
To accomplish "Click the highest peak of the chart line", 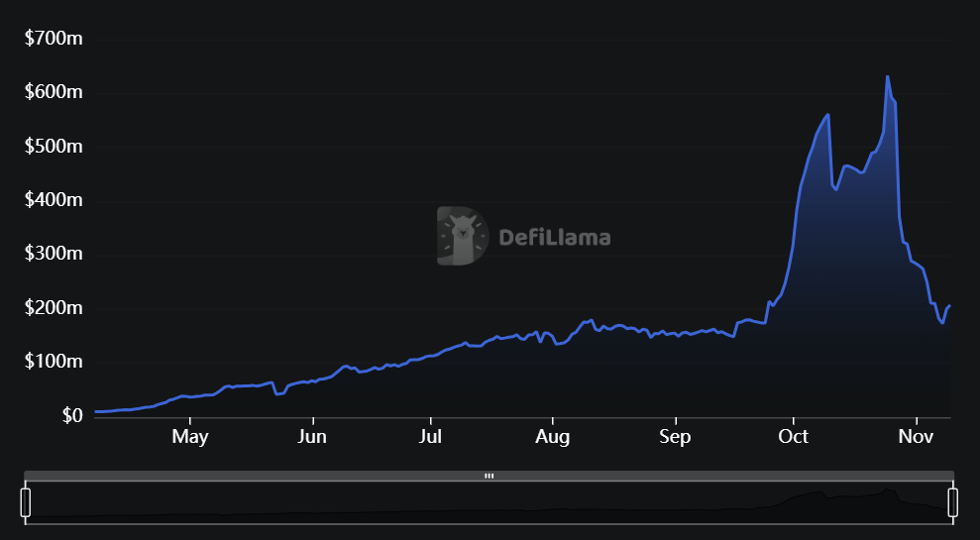I will 887,76.
